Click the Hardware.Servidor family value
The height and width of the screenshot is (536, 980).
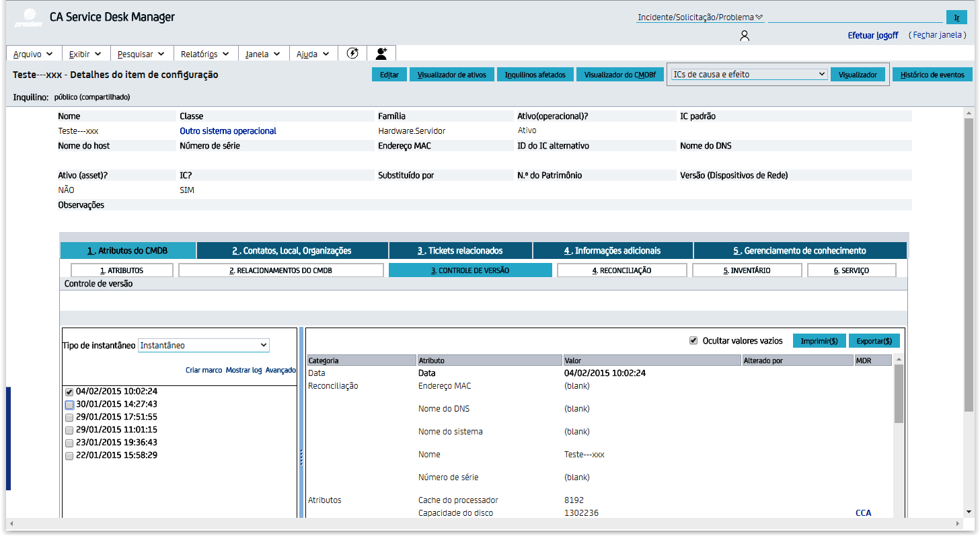coord(412,131)
